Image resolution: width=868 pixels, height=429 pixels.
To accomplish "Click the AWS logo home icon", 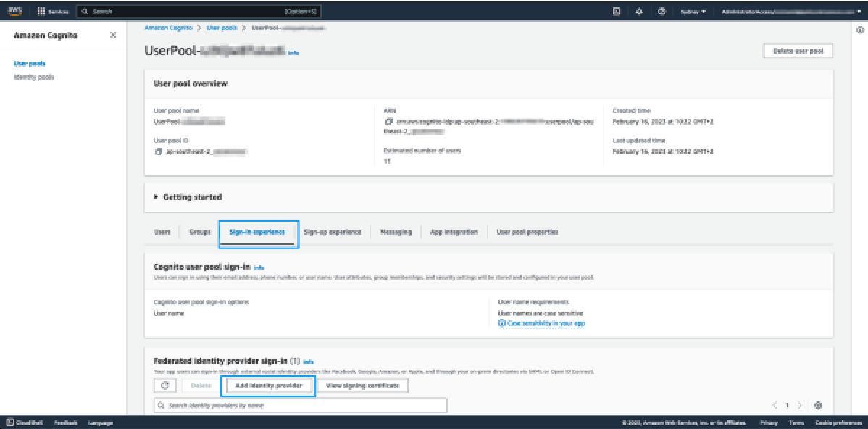I will tap(15, 12).
